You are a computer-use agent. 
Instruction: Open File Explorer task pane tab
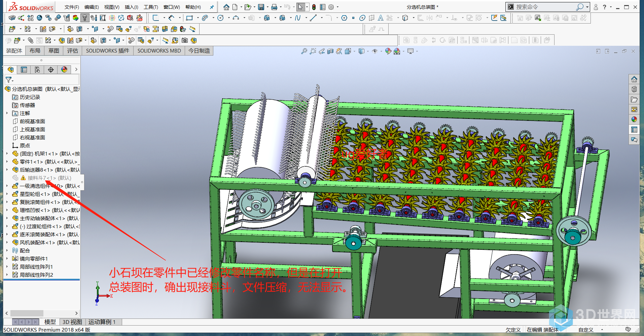[x=634, y=99]
